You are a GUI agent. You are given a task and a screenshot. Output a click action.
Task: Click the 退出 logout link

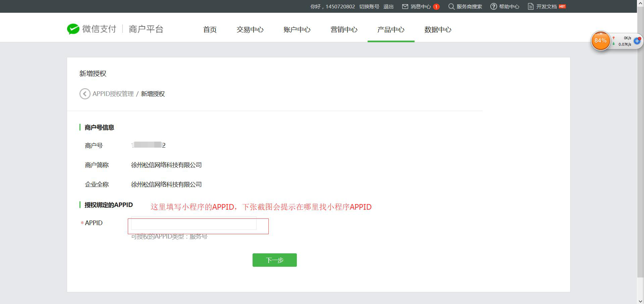pos(388,6)
